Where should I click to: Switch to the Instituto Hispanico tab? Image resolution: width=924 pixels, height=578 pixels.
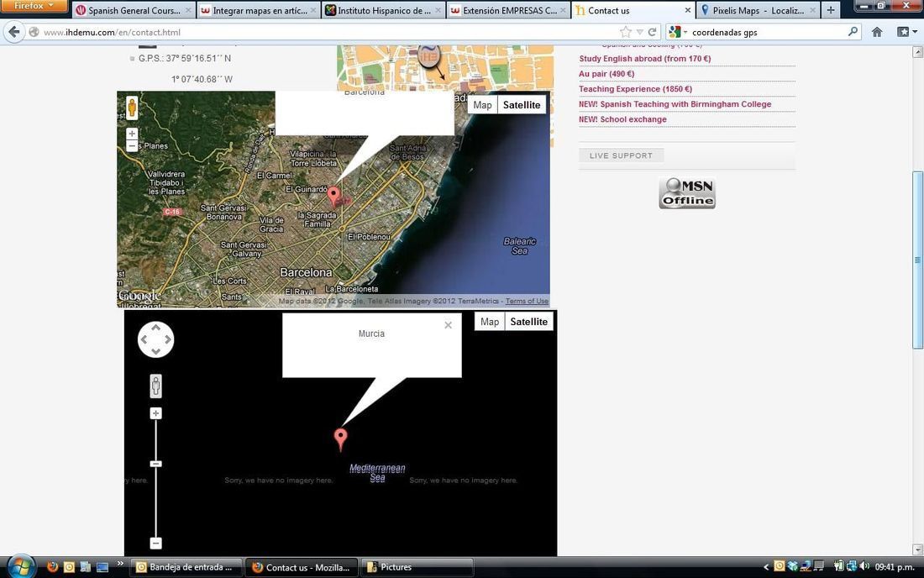(384, 10)
